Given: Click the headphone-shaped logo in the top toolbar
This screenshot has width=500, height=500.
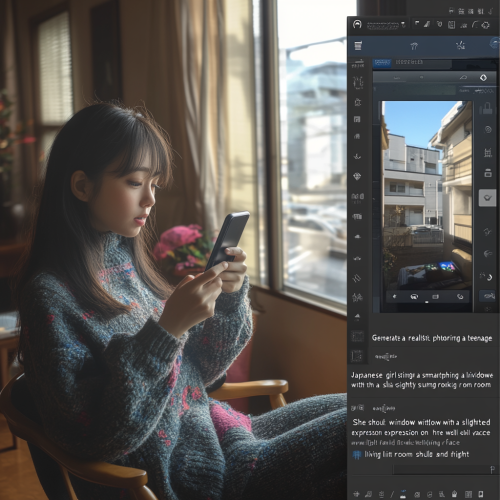Looking at the screenshot, I should click(357, 24).
